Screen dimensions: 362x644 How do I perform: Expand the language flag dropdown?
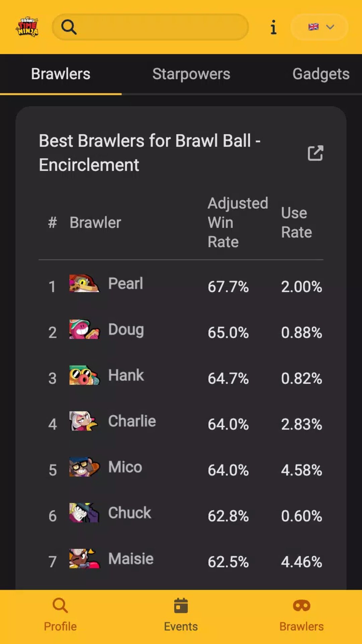coord(319,27)
